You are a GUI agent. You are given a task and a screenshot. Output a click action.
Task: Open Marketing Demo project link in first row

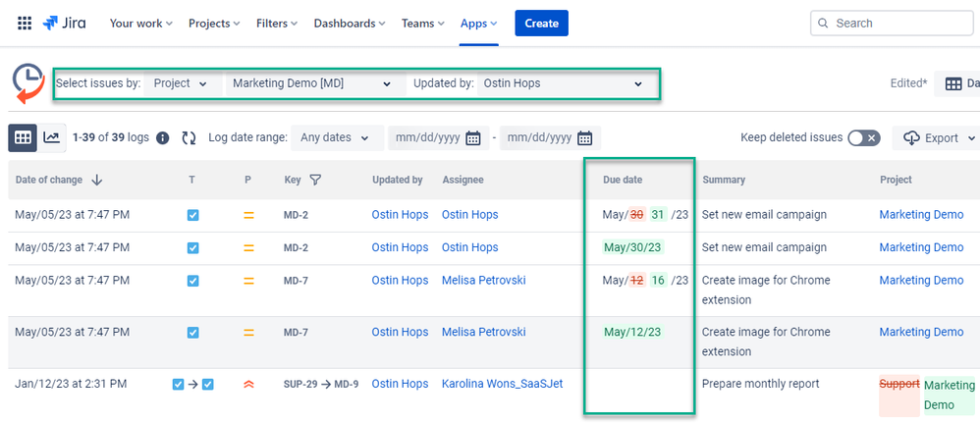[x=921, y=215]
